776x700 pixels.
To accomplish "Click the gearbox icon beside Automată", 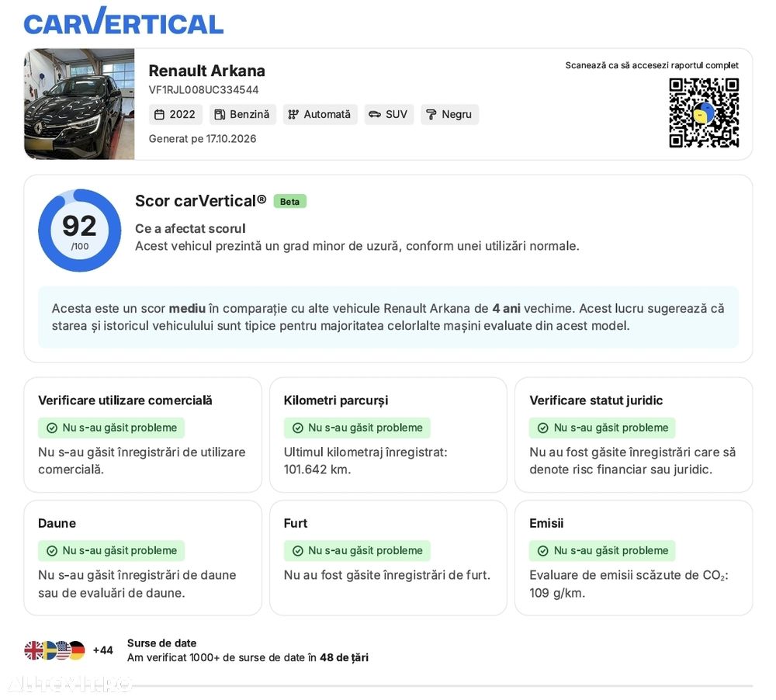I will pos(293,115).
